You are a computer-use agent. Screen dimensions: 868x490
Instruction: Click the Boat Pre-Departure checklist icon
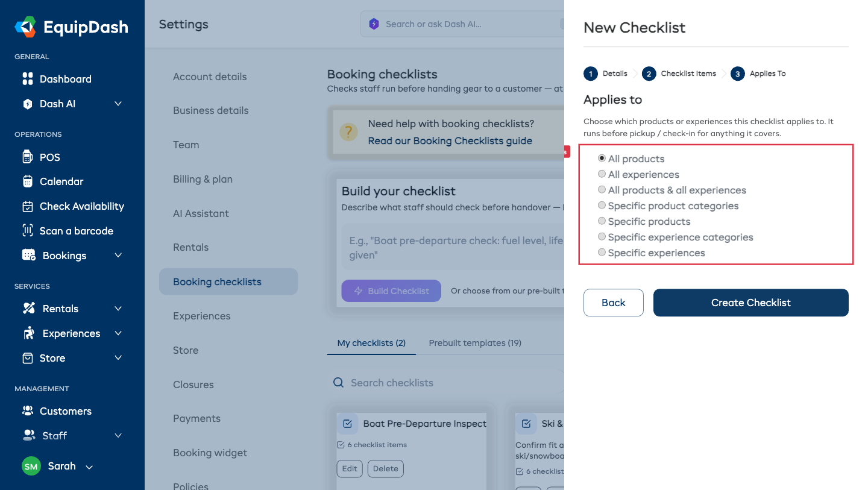pyautogui.click(x=347, y=424)
